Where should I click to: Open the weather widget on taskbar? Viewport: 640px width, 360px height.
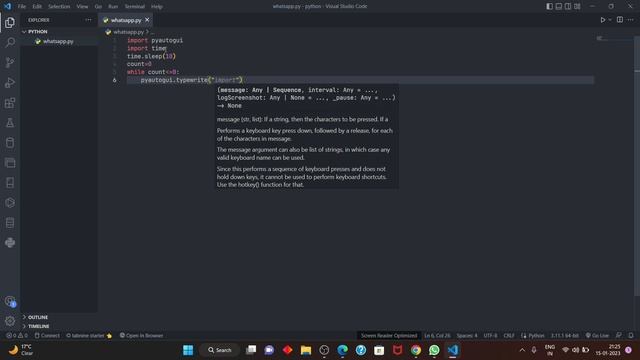pyautogui.click(x=20, y=350)
